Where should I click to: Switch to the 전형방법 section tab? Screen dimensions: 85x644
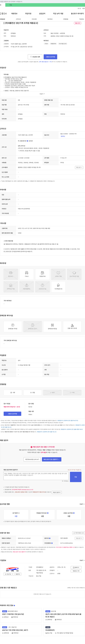pyautogui.click(x=66, y=19)
